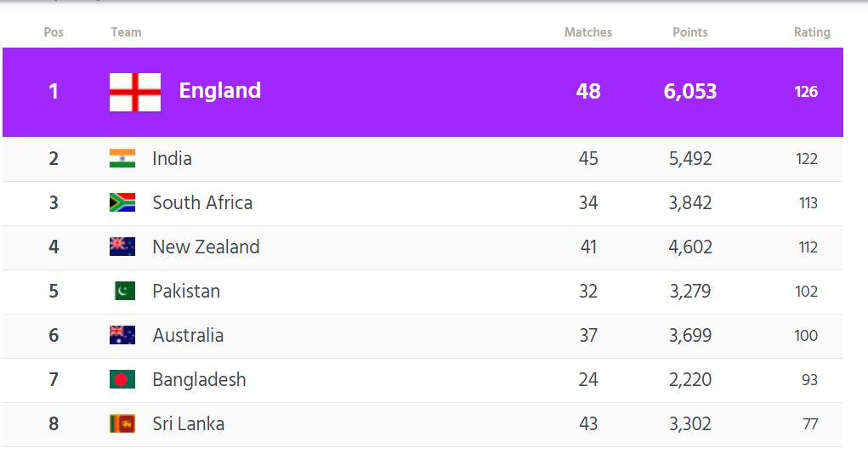The width and height of the screenshot is (868, 454).
Task: Open the South Africa team name
Action: [x=202, y=202]
